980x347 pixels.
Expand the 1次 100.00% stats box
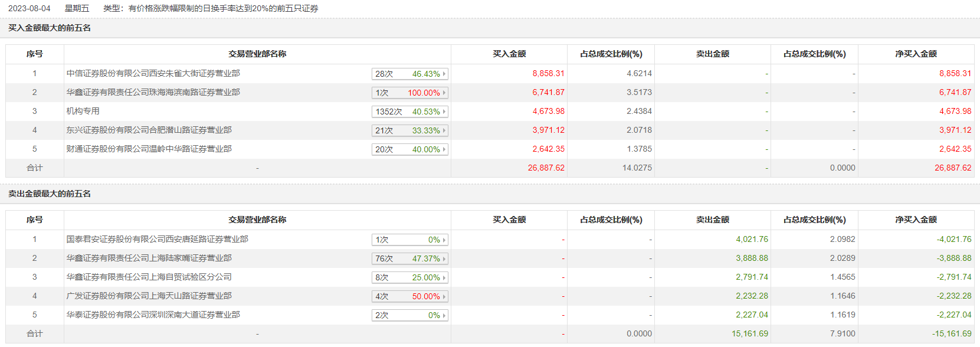(410, 93)
